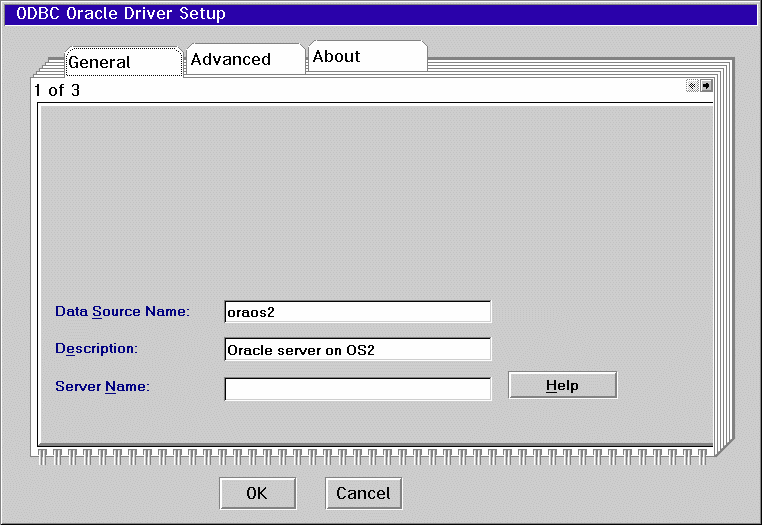This screenshot has height=525, width=762.
Task: Select the empty Server Name field
Action: pos(358,389)
